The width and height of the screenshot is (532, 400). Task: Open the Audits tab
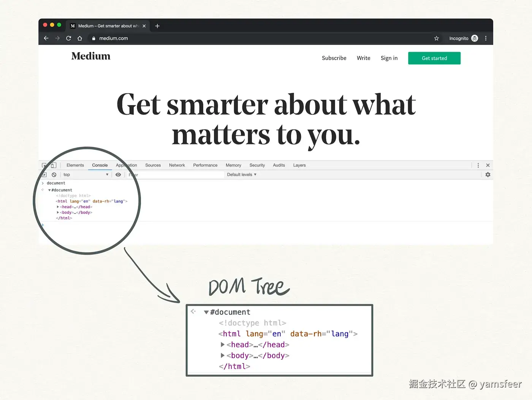point(279,165)
